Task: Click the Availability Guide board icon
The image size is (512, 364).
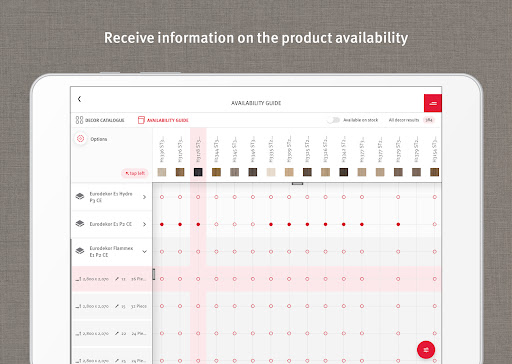Action: 141,120
